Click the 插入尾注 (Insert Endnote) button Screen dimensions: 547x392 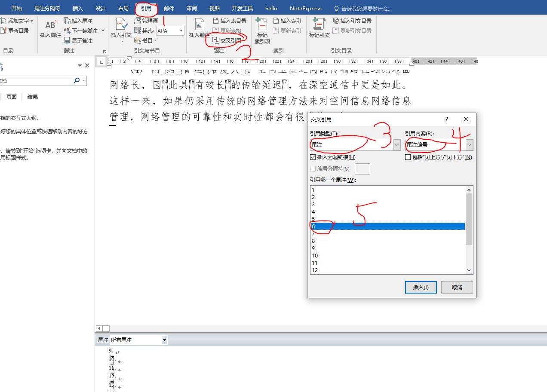[78, 21]
